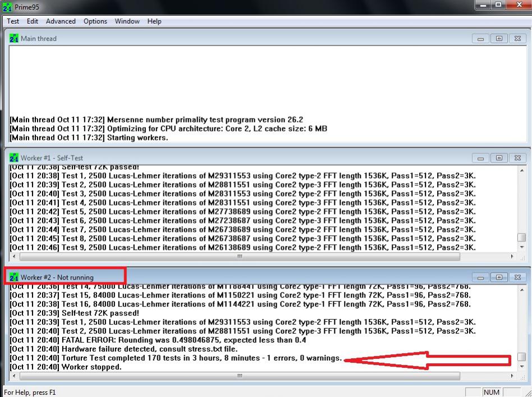Viewport: 532px width, 397px height.
Task: Click the 'FATAL ERROR: Rounding was 0.498046875' line
Action: [158, 340]
